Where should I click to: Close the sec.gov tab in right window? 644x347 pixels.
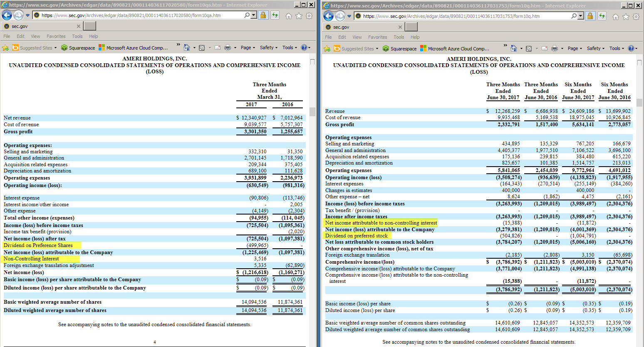[x=400, y=27]
